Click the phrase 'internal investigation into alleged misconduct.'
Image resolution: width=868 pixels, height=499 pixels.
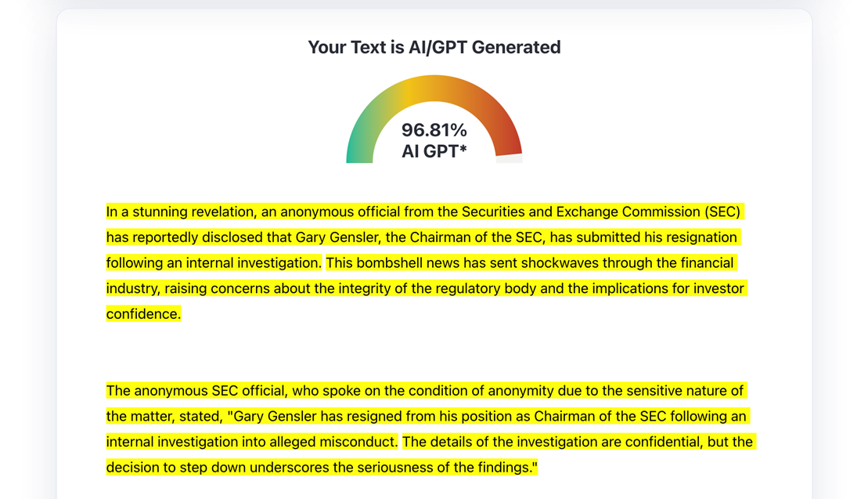252,441
